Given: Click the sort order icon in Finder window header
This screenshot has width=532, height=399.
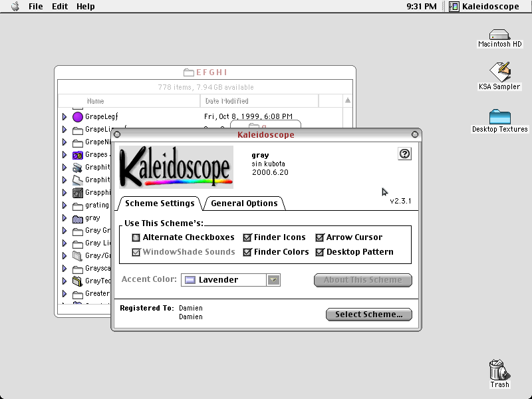Looking at the screenshot, I should [x=347, y=100].
